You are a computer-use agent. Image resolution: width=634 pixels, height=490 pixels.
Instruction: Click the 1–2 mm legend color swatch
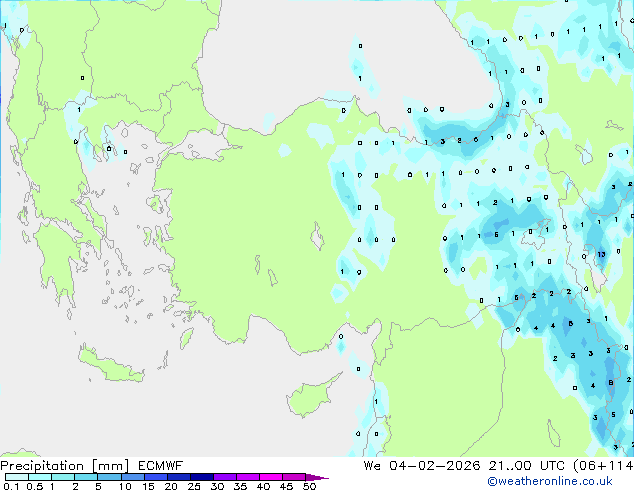point(63,477)
